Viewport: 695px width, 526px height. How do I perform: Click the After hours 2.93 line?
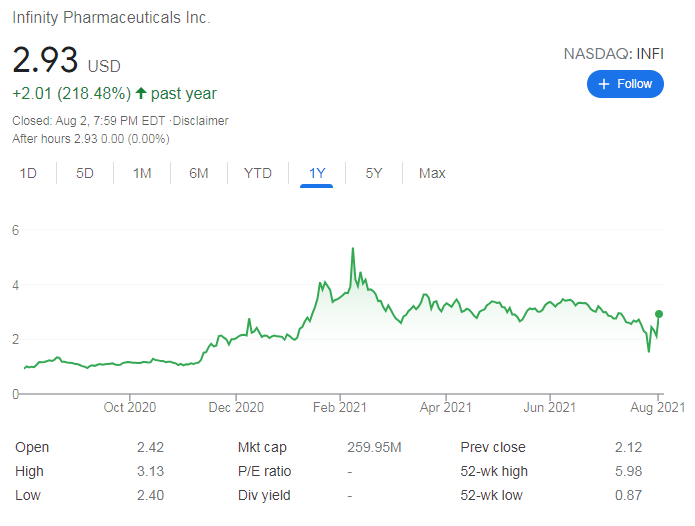pyautogui.click(x=91, y=139)
